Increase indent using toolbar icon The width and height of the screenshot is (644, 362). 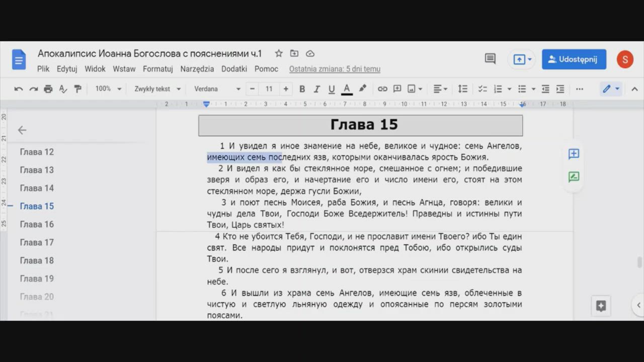(560, 89)
